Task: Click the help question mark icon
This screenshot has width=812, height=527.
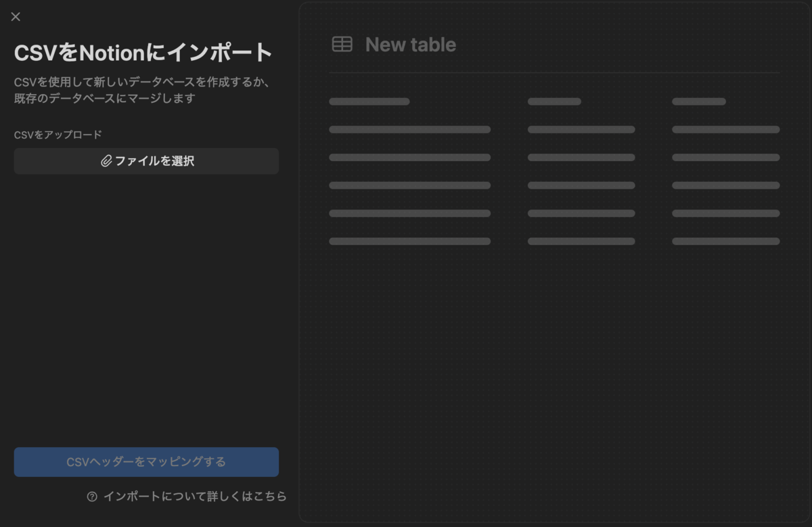Action: click(92, 497)
